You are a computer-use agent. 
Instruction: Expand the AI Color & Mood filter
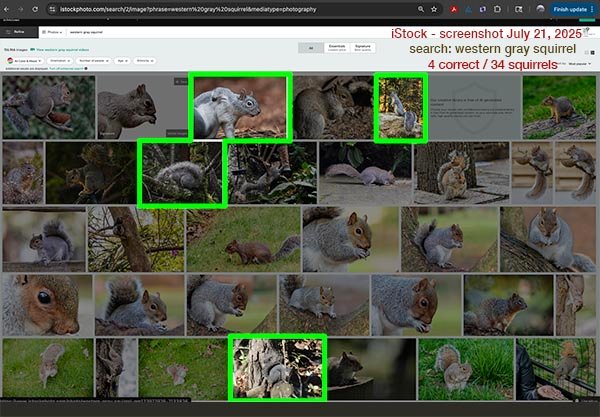coord(24,61)
